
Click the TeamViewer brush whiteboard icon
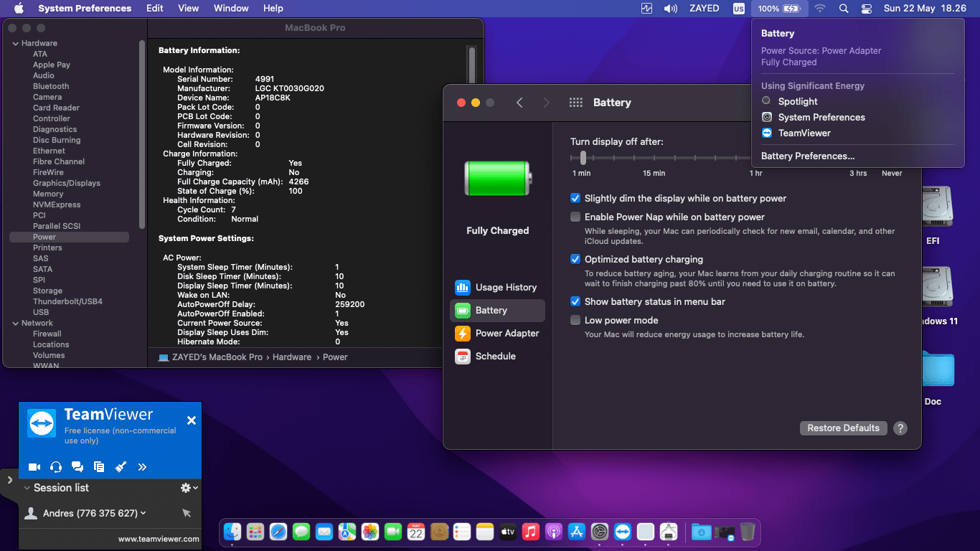(121, 467)
